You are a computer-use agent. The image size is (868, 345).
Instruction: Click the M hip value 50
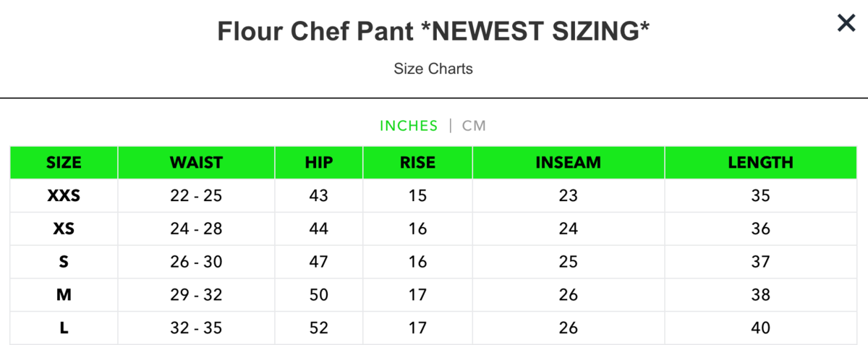click(x=319, y=295)
